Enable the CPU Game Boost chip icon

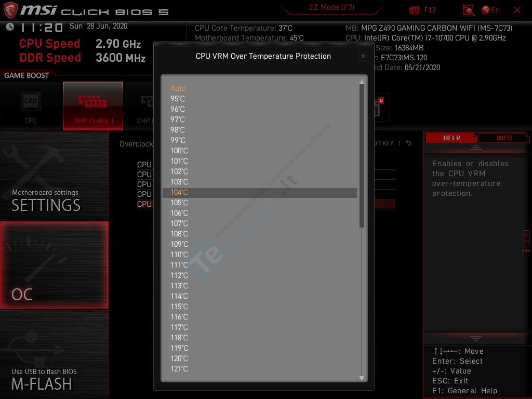tap(31, 106)
